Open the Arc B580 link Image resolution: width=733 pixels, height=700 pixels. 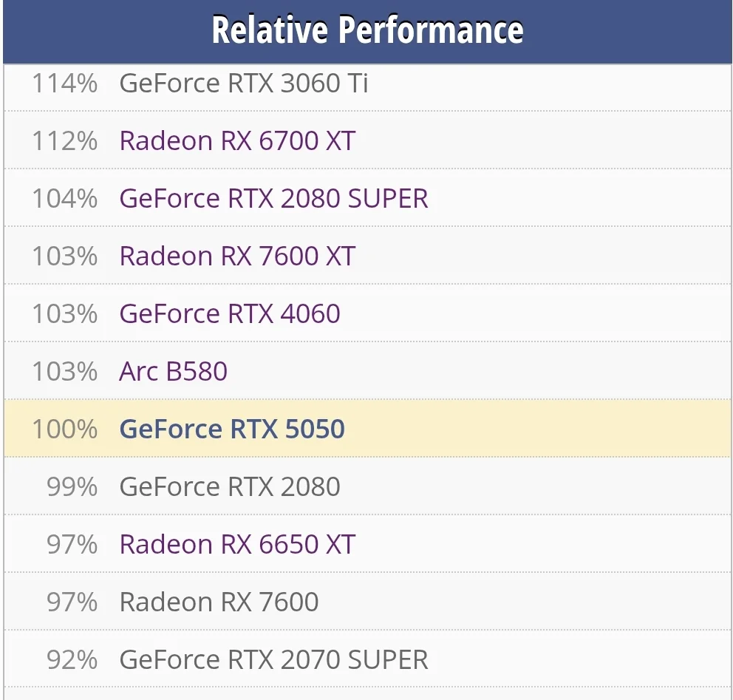(173, 371)
